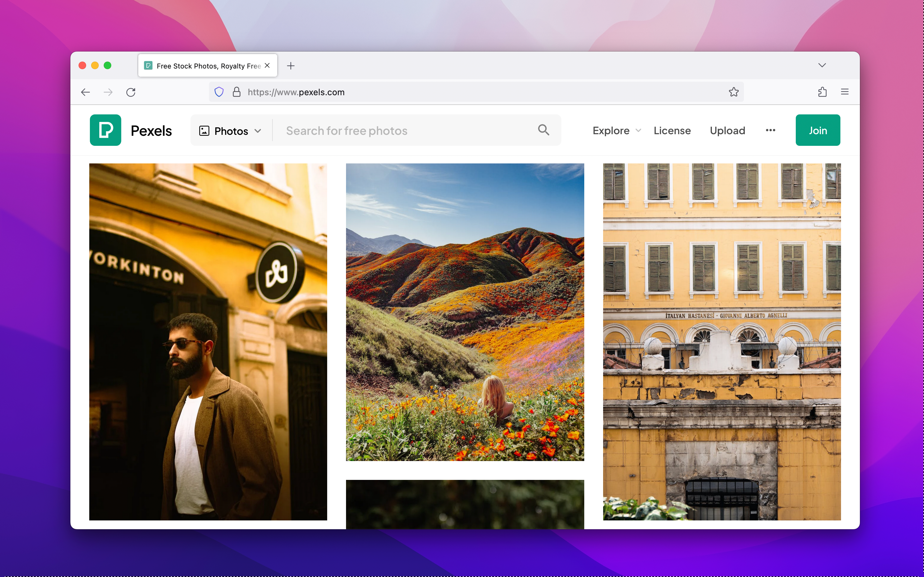
Task: Open Firefox tracking protection shield
Action: point(219,92)
